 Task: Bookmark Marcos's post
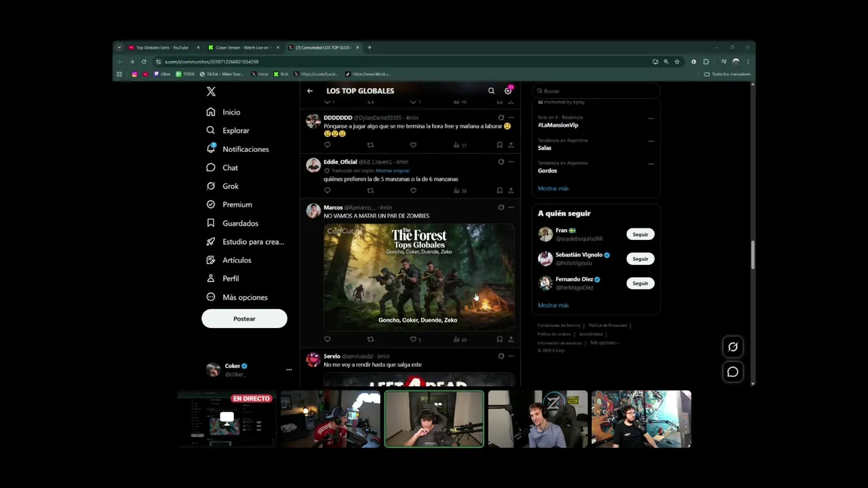(x=500, y=339)
